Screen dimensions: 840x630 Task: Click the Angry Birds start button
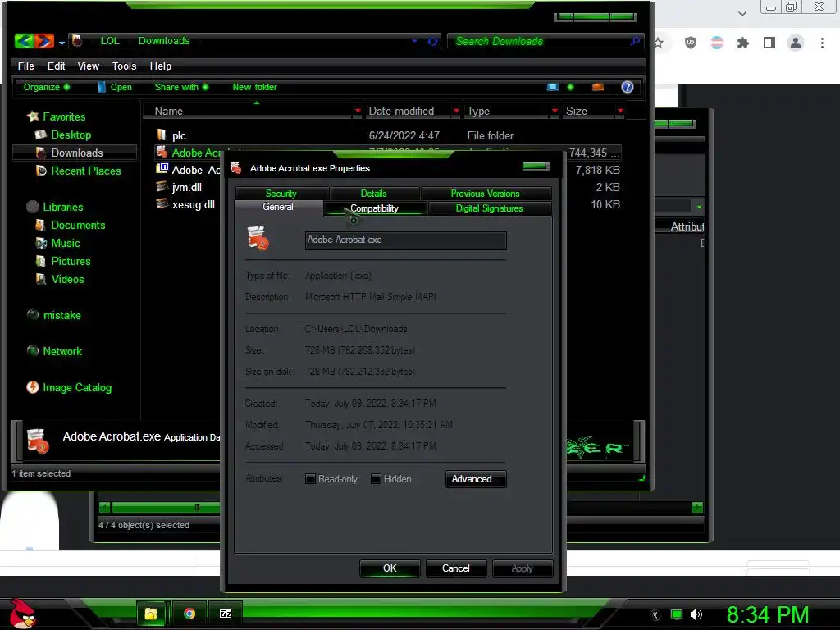22,614
